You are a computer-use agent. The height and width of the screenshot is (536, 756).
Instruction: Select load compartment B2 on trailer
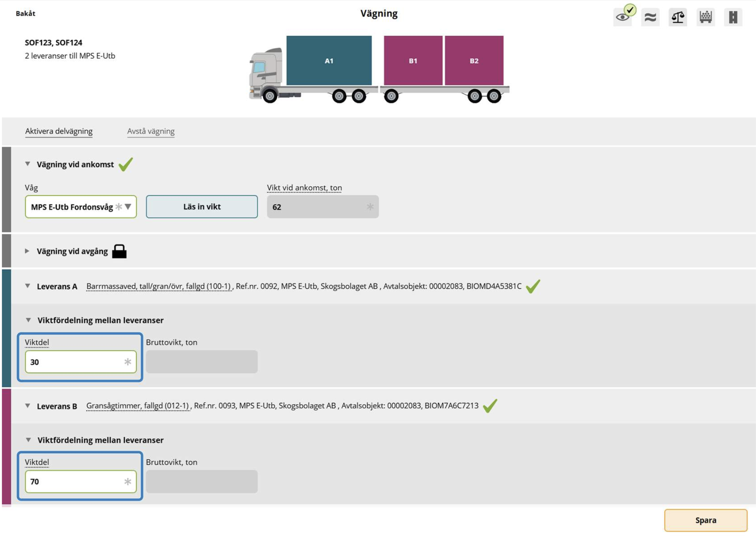click(474, 61)
